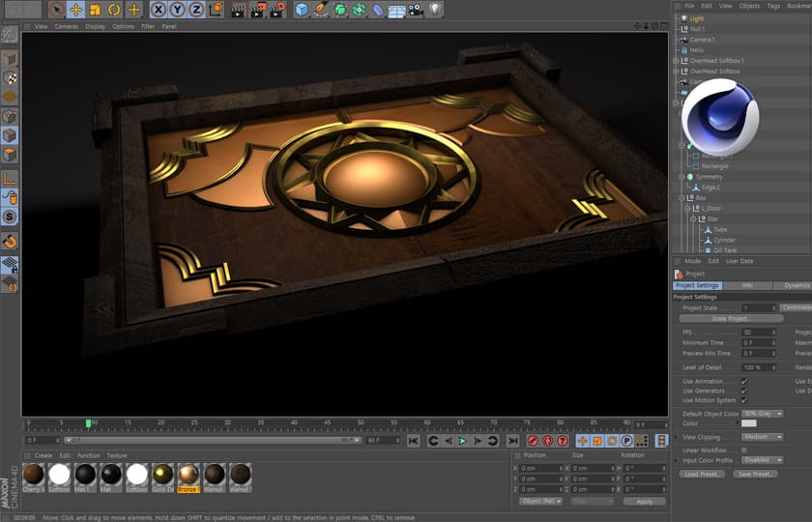Open the spline pen tool menu

321,10
